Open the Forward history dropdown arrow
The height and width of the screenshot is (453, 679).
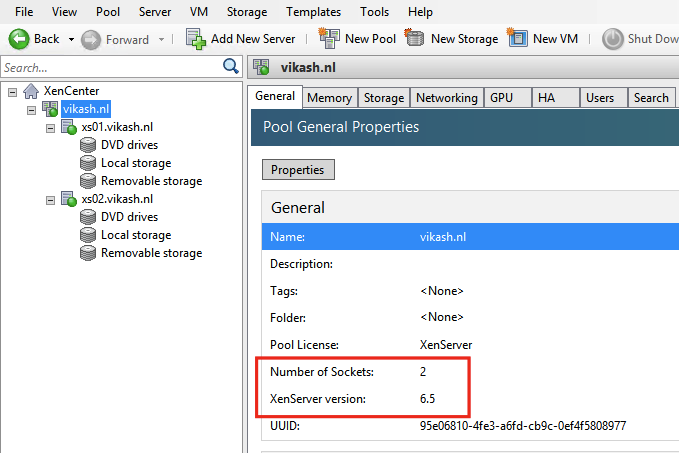click(161, 39)
